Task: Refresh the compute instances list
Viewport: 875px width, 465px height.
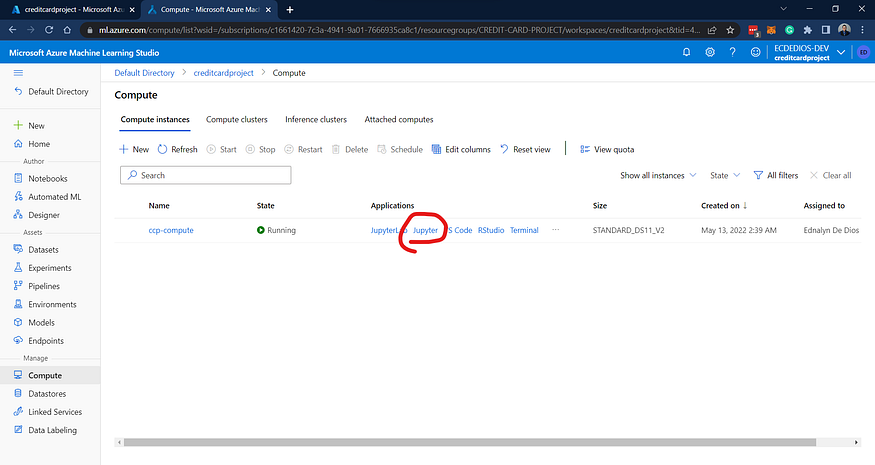Action: (177, 150)
